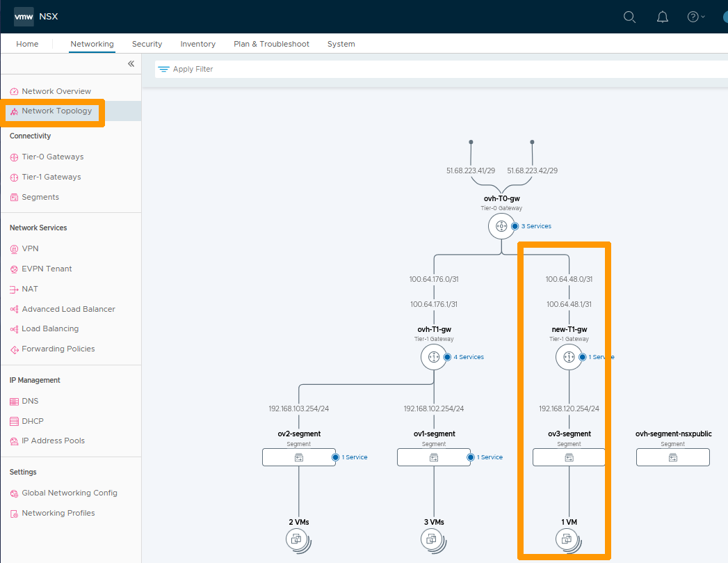Click the notifications bell icon
Viewport: 728px width, 563px height.
662,17
